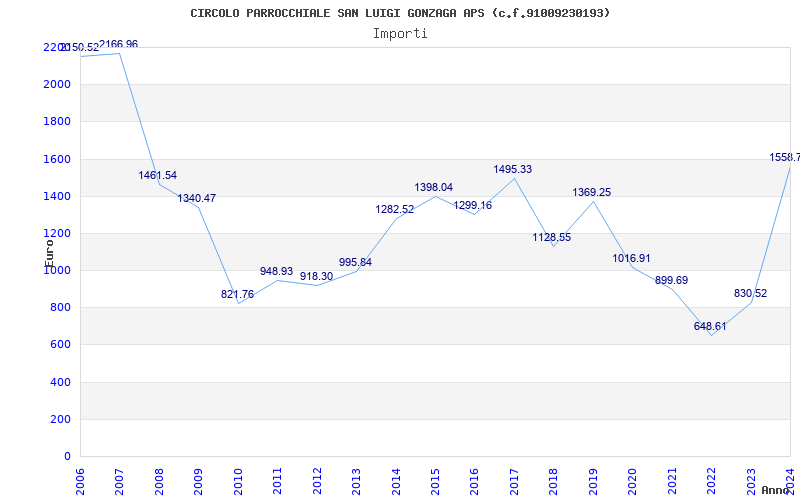Select the data label 1398.04
The image size is (800, 500).
[x=434, y=188]
